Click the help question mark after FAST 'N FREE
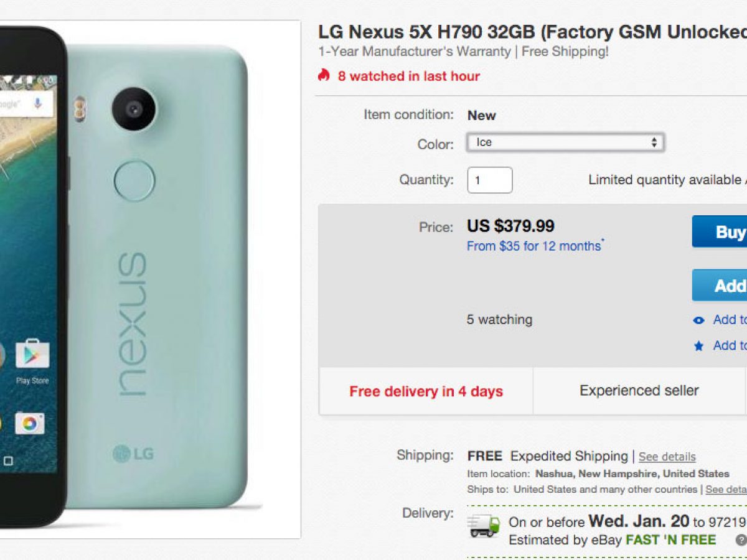The image size is (747, 560). (x=740, y=540)
